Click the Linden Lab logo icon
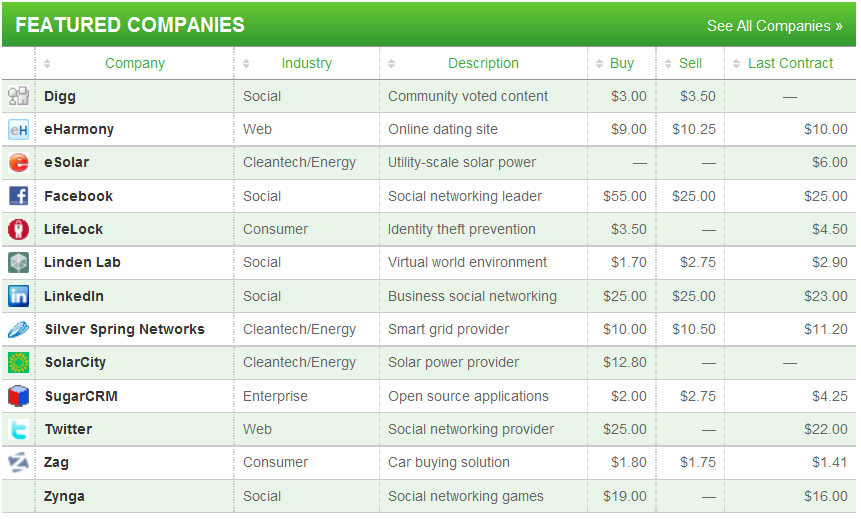861x519 pixels. pos(18,263)
